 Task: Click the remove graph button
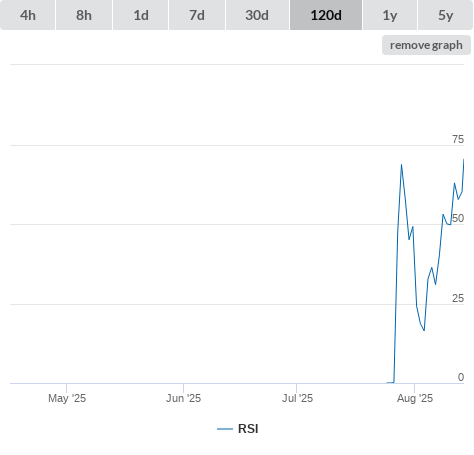(x=426, y=45)
